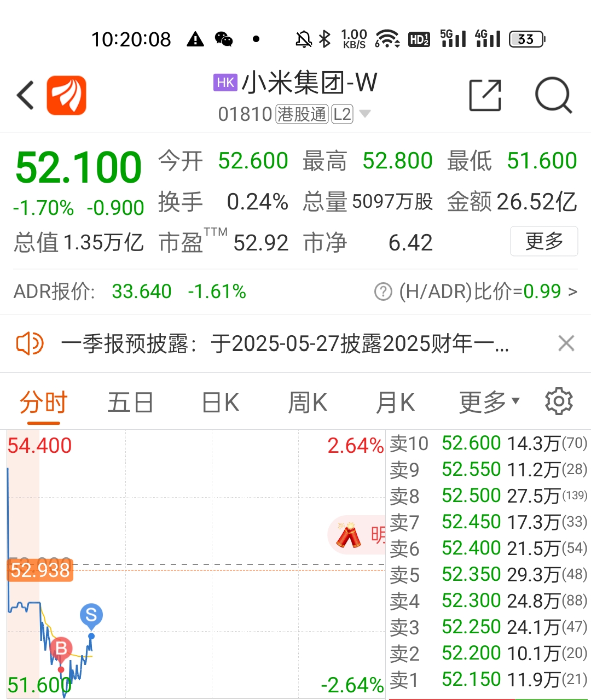
Task: Tap the muted bell status icon
Action: pos(303,39)
